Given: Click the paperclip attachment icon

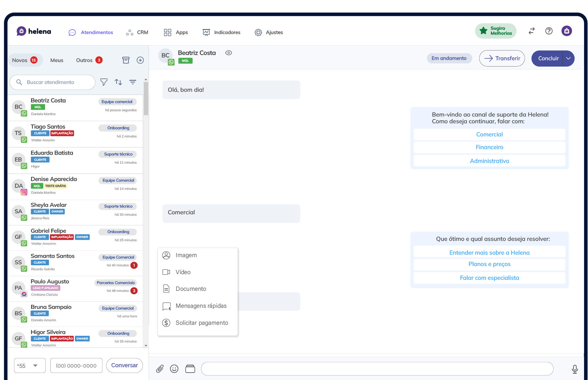Looking at the screenshot, I should tap(160, 369).
